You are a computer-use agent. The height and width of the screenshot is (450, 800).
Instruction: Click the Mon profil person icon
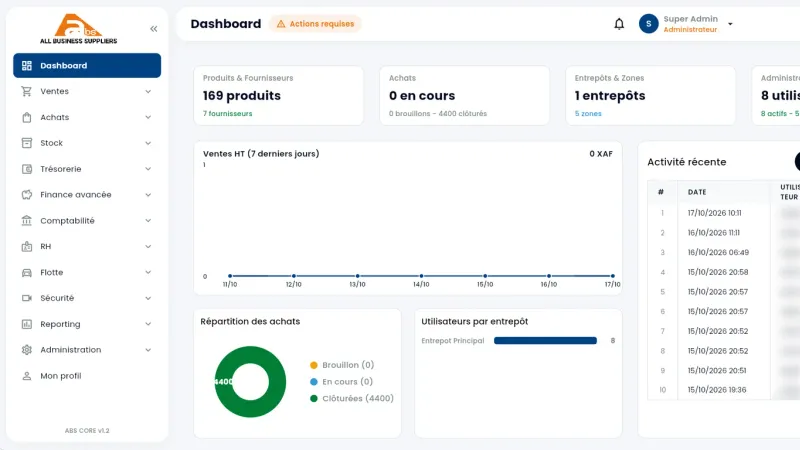click(27, 376)
